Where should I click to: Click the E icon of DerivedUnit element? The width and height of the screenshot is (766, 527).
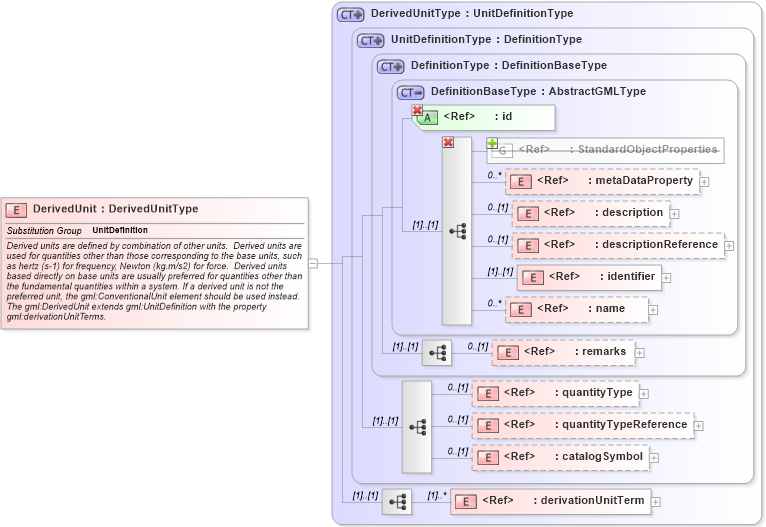pyautogui.click(x=16, y=210)
